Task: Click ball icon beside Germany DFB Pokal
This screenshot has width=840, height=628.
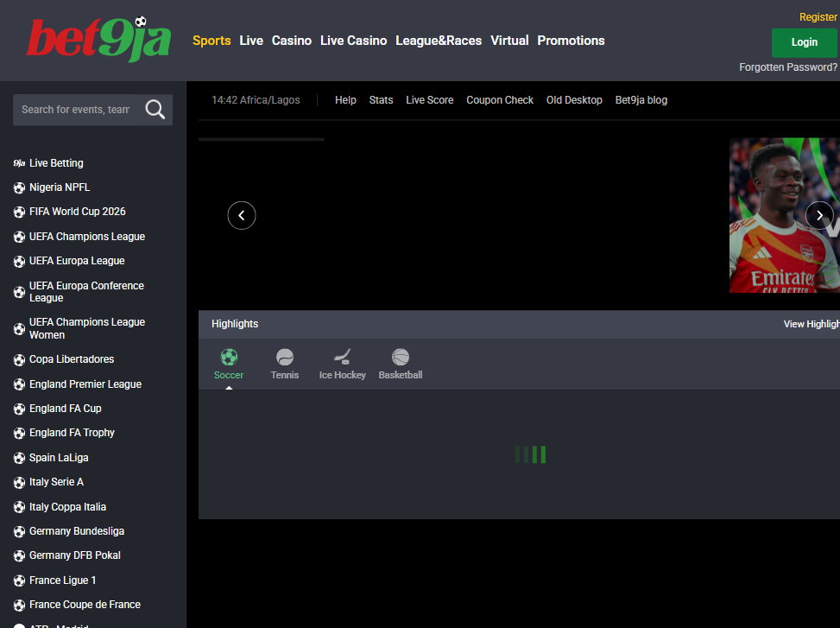Action: coord(19,556)
